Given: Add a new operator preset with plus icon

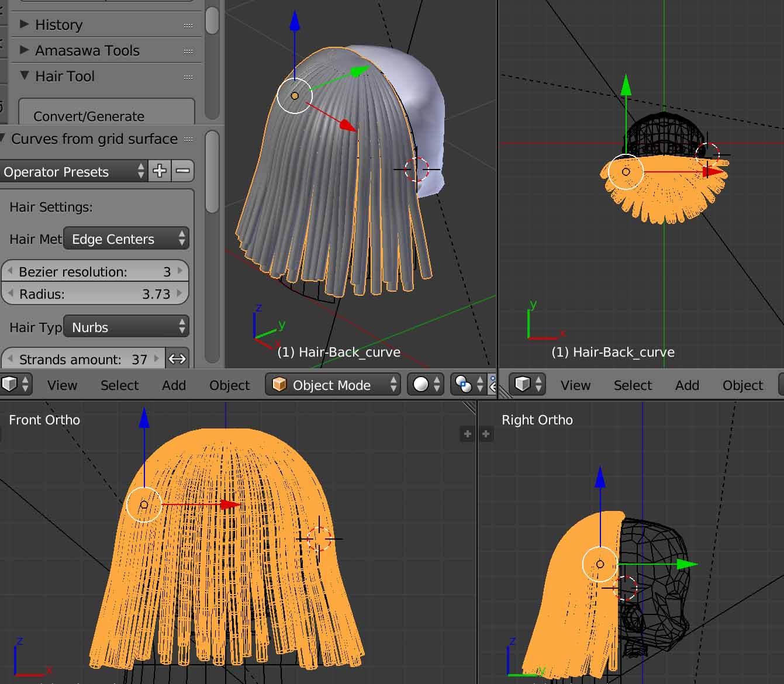Looking at the screenshot, I should coord(160,171).
